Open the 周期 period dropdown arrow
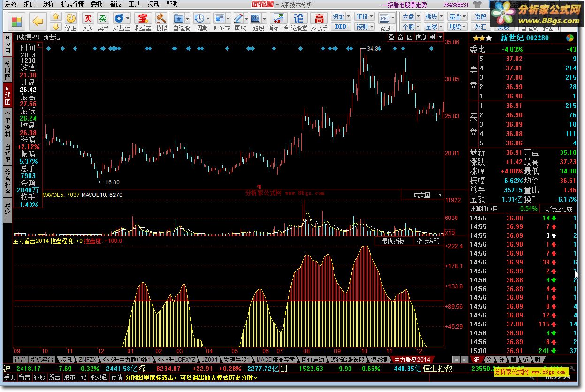This screenshot has height=392, width=585. coord(208,19)
